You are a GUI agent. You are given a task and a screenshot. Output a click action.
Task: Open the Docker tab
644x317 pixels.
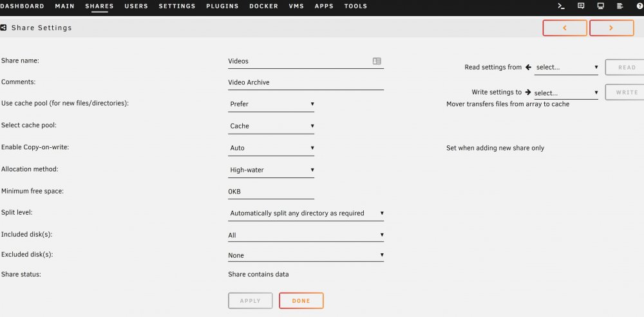(x=263, y=6)
